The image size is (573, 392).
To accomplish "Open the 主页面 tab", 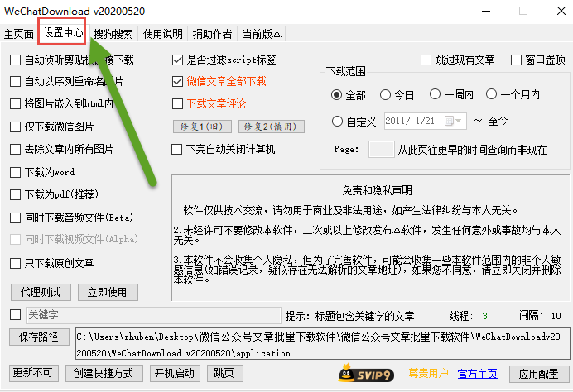I will [x=19, y=34].
